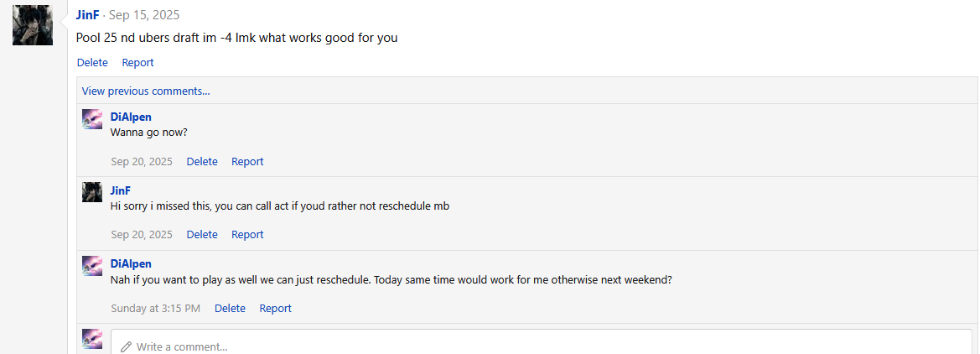
Task: Open DiAlpen's profile from the "Wanna go now?" comment
Action: pos(131,117)
